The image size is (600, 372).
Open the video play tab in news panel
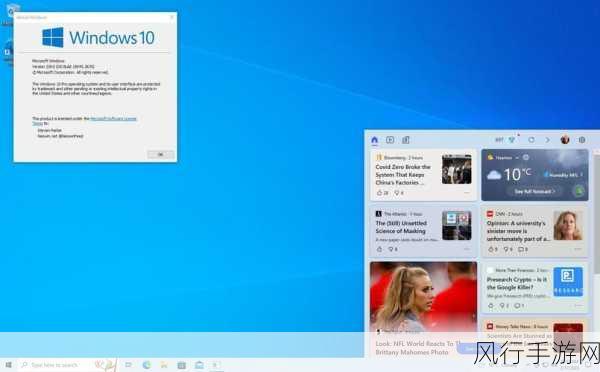(390, 140)
